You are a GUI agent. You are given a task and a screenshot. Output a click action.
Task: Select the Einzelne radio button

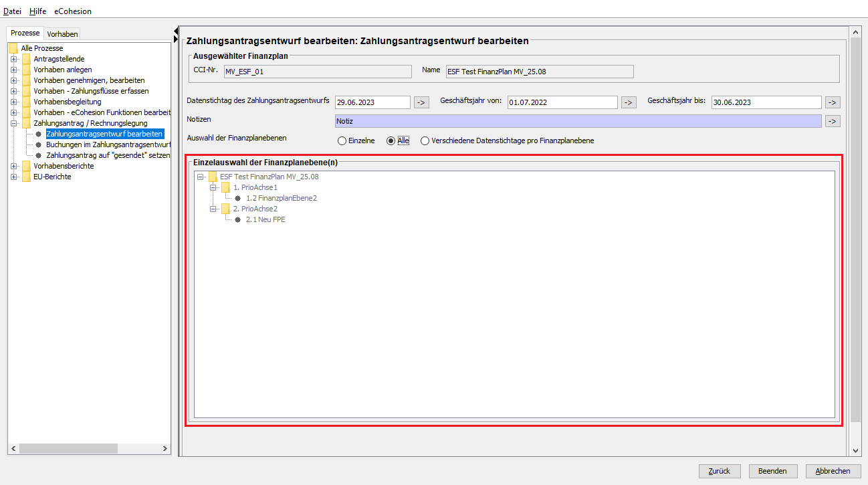click(x=342, y=140)
